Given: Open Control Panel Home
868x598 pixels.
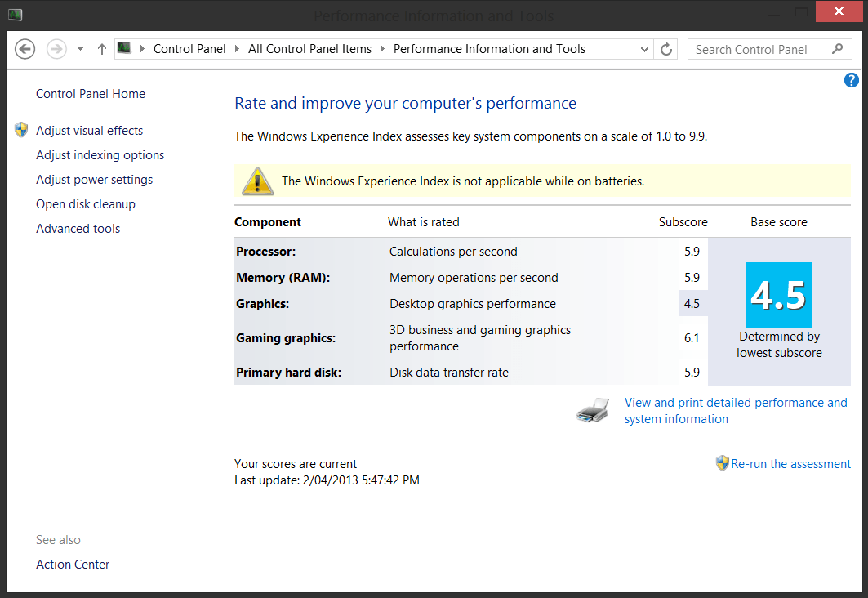Looking at the screenshot, I should 91,94.
